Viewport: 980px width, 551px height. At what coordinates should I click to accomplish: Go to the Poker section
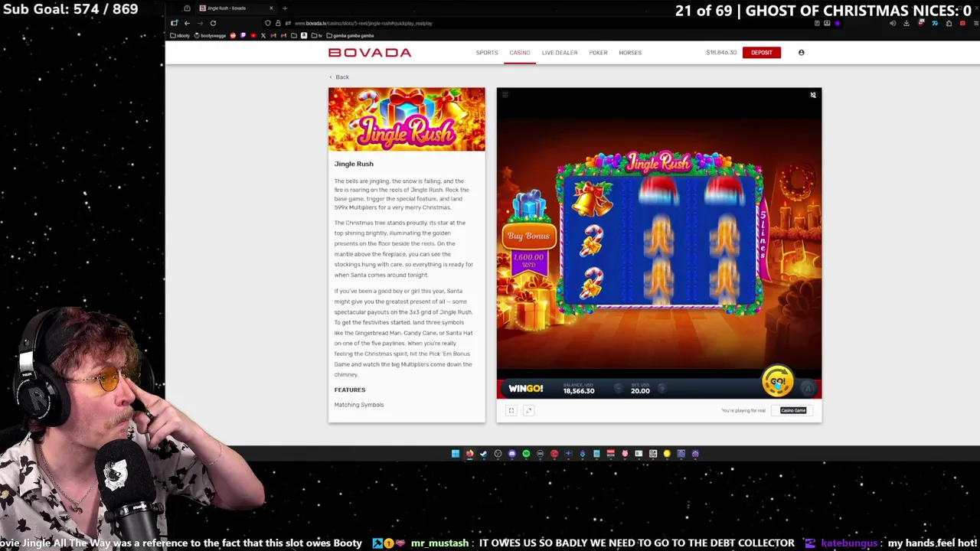tap(598, 53)
